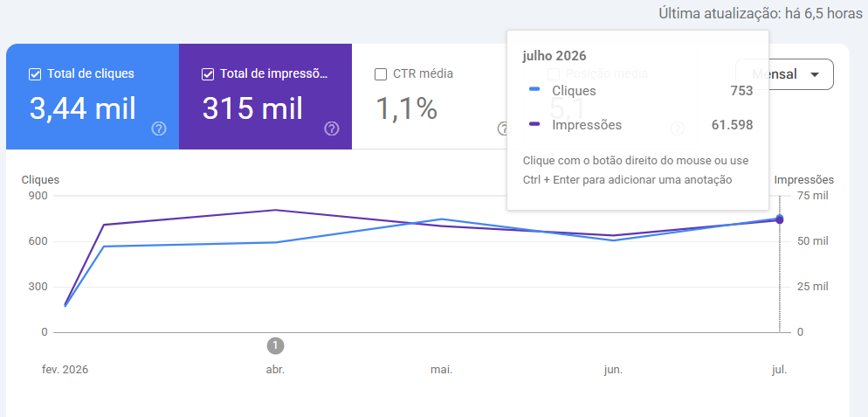
Task: Click the blue Cliques legend marker
Action: point(534,89)
